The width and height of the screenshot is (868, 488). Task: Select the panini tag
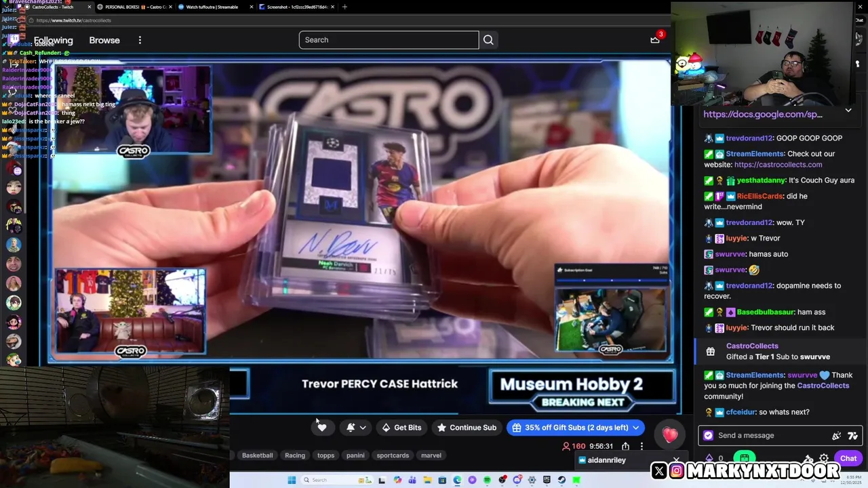(355, 455)
